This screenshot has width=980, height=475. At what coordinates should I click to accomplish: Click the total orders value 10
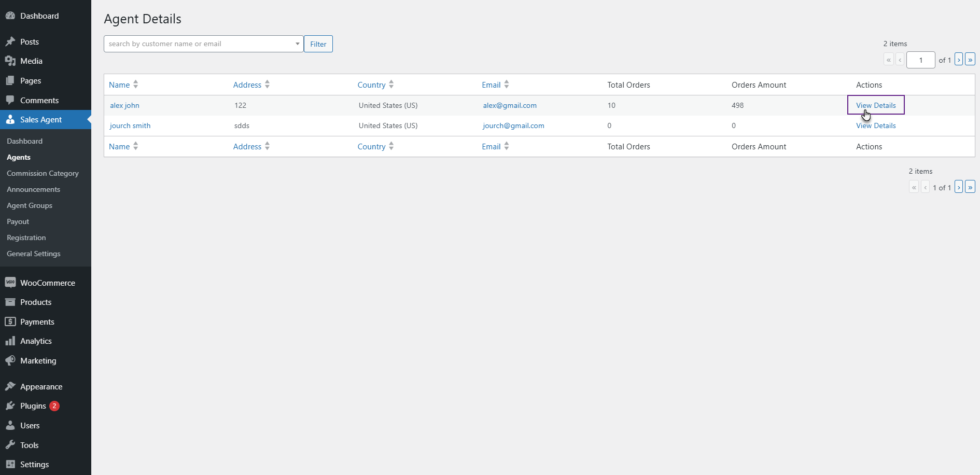(611, 105)
